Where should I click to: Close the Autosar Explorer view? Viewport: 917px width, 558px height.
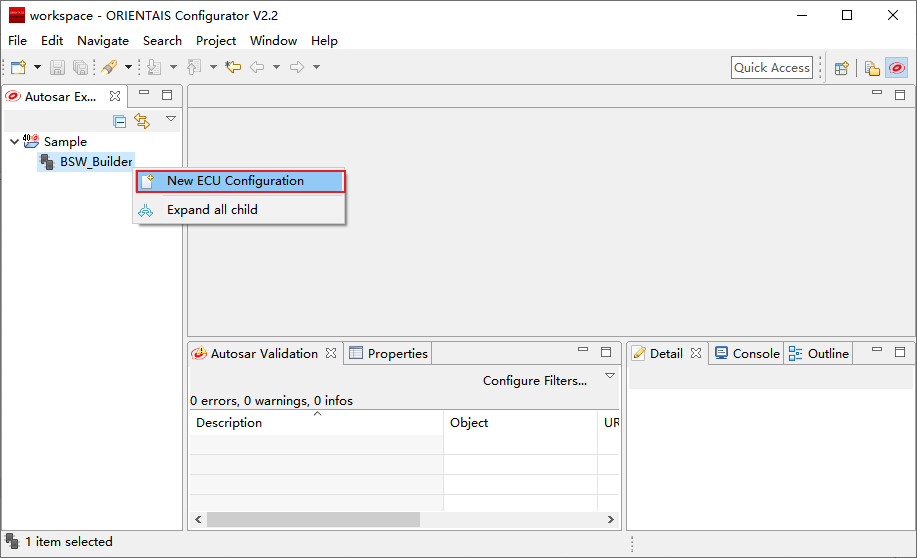[x=115, y=96]
